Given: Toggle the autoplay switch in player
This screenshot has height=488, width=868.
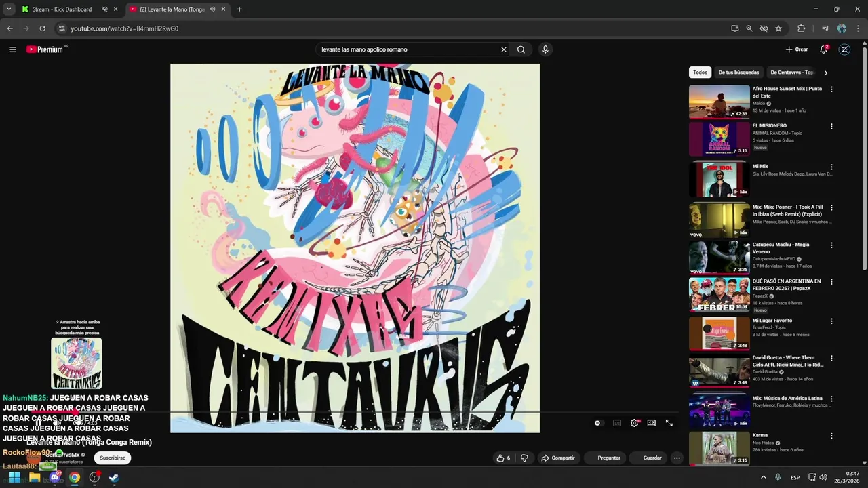Looking at the screenshot, I should point(597,423).
